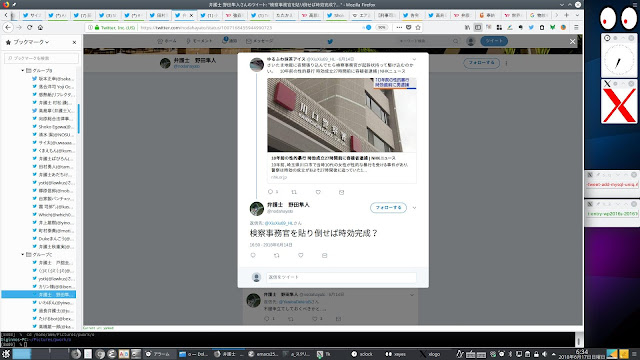The width and height of the screenshot is (640, 360).
Task: Click the Twitter bird logo in header
Action: click(330, 41)
